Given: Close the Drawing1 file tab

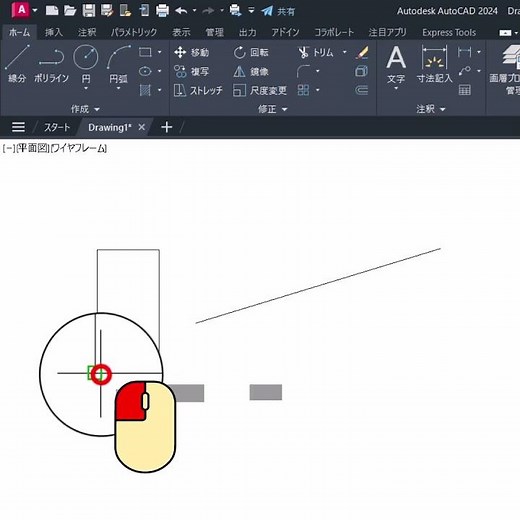Looking at the screenshot, I should pyautogui.click(x=142, y=127).
